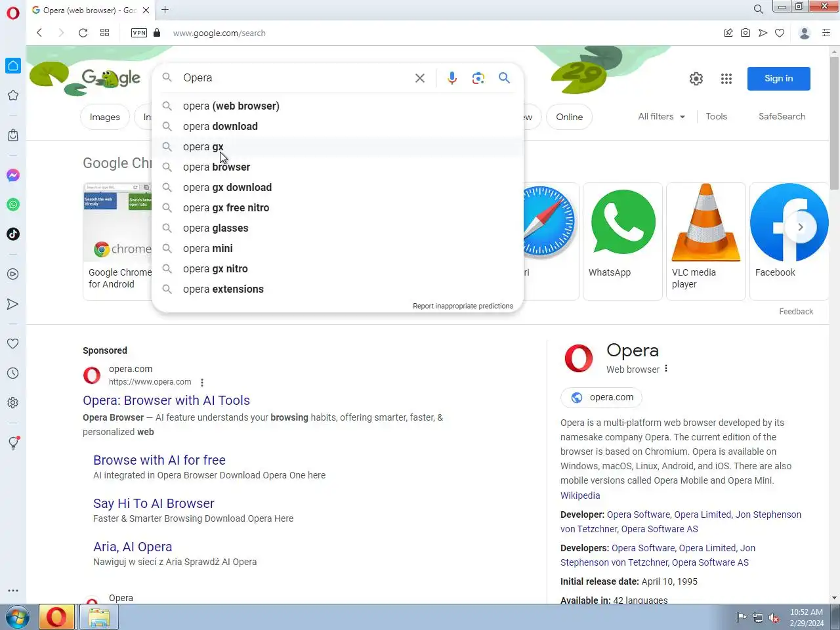The width and height of the screenshot is (840, 630).
Task: Show more apps with carousel arrow
Action: click(x=801, y=227)
